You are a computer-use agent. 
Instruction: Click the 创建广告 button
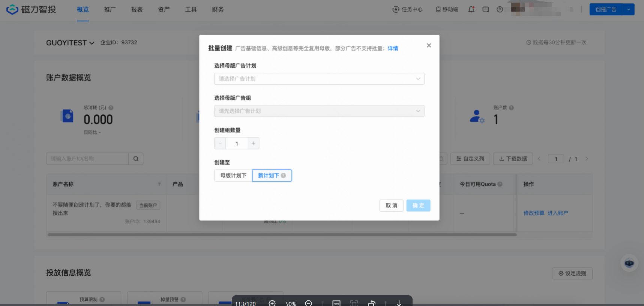[606, 10]
